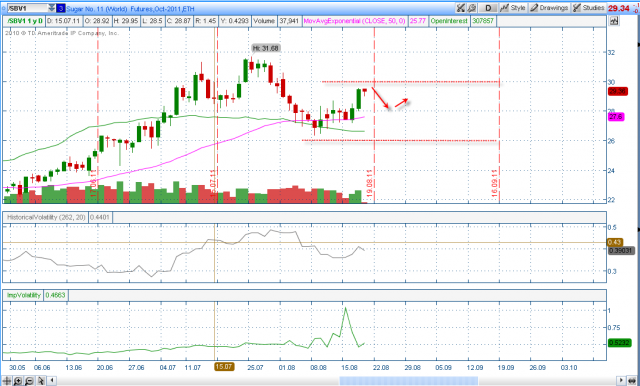Screen dimensions: 640x386
Task: Click the upper red horizontal price line near 30
Action: point(410,82)
